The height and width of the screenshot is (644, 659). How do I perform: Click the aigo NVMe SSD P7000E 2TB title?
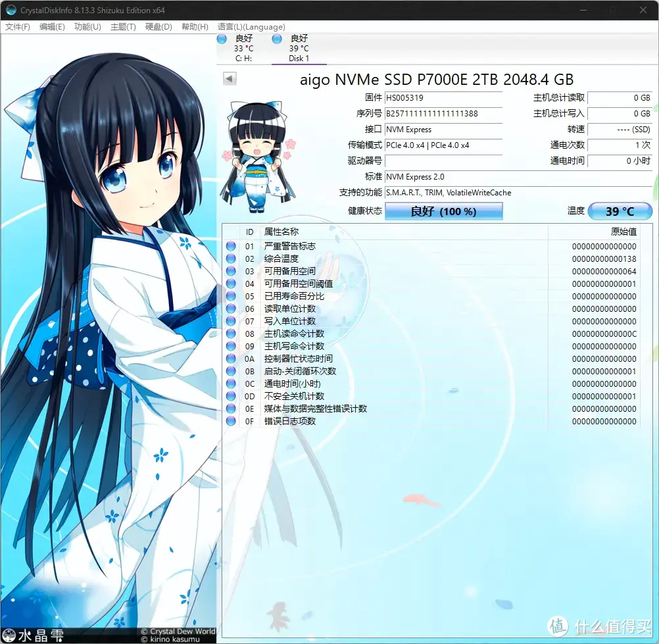click(x=437, y=79)
